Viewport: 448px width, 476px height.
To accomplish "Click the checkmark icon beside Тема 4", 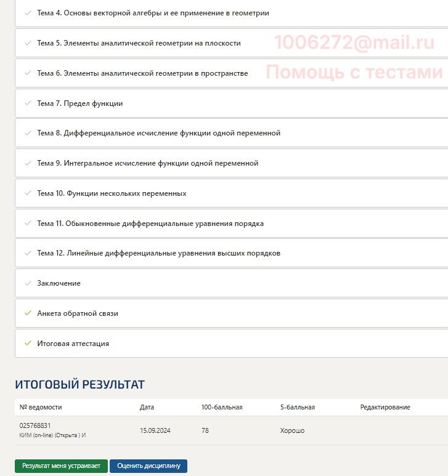I will tap(28, 13).
